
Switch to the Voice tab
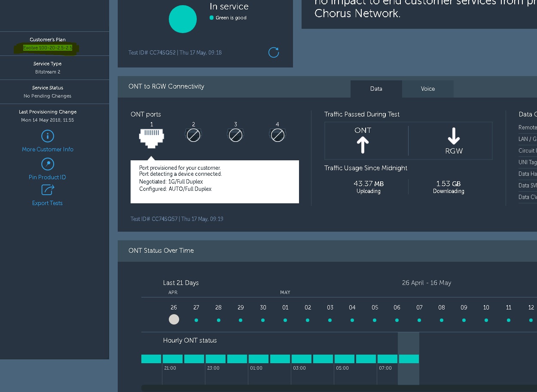(427, 89)
